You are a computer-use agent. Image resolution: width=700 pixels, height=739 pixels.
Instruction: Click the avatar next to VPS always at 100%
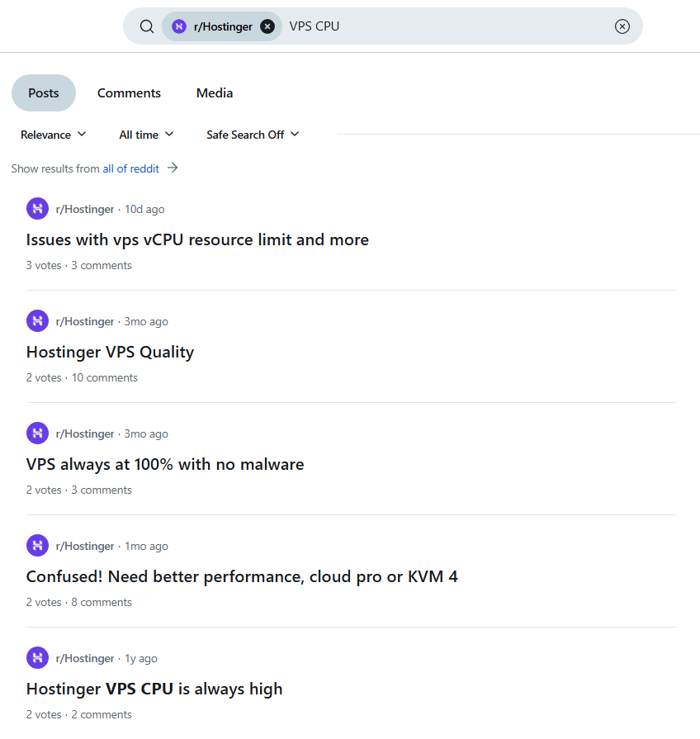[x=37, y=433]
